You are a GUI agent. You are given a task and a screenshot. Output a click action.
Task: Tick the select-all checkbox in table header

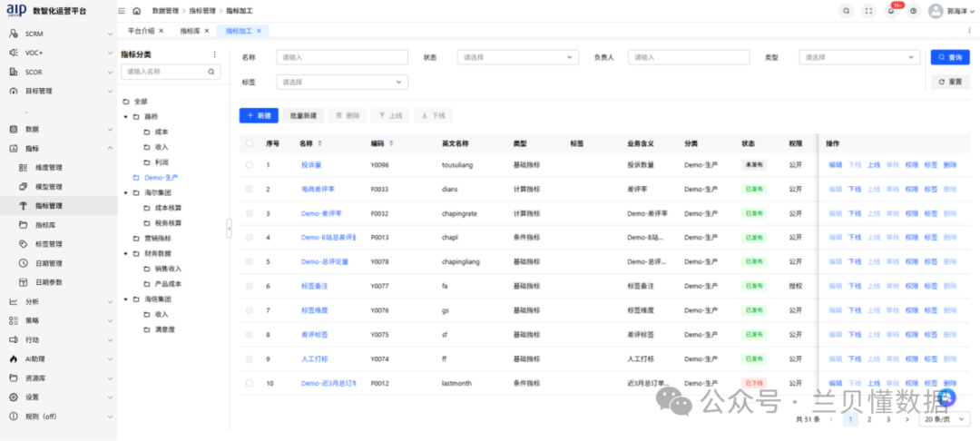point(250,143)
